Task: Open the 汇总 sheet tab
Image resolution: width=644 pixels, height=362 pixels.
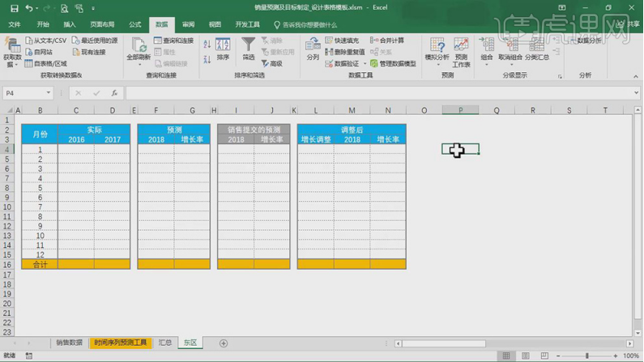Action: [x=165, y=343]
